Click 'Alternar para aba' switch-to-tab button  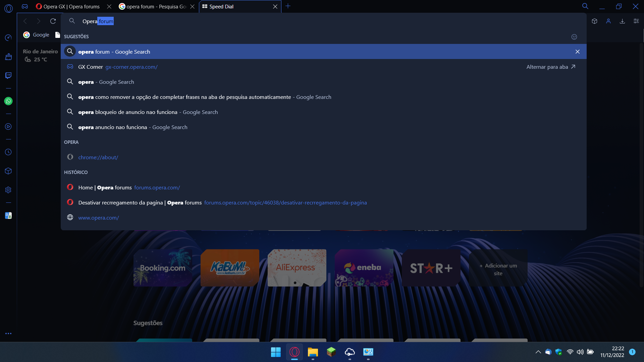(551, 67)
